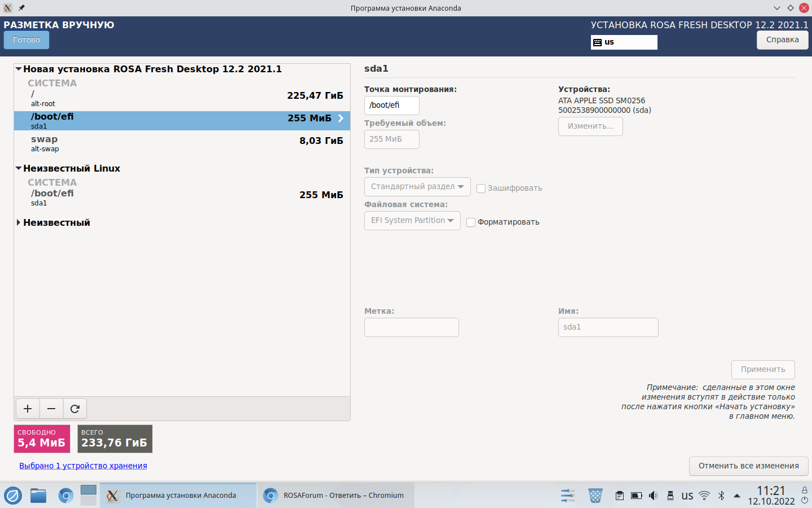Select the swap alt-swap partition row
This screenshot has width=812, height=508.
182,143
